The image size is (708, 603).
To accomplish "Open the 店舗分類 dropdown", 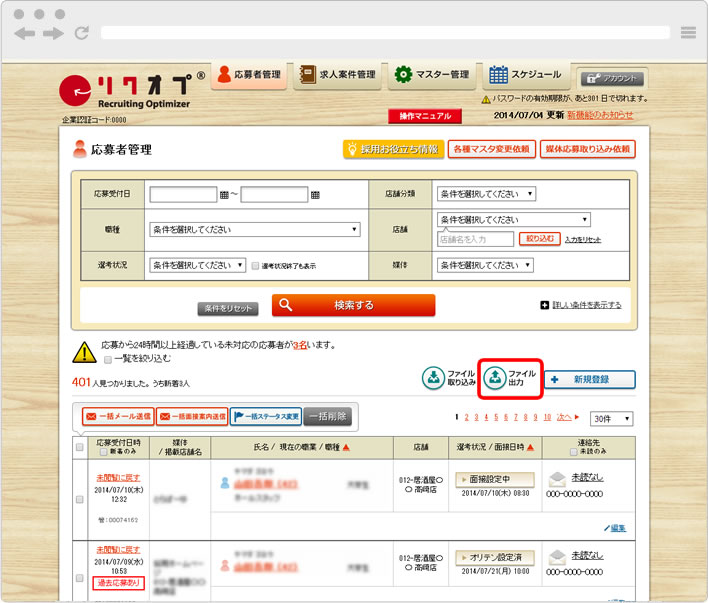I will click(486, 194).
